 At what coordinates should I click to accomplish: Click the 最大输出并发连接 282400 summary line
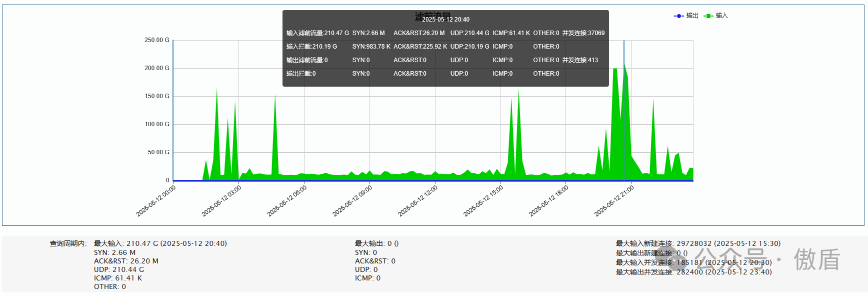[x=693, y=272]
